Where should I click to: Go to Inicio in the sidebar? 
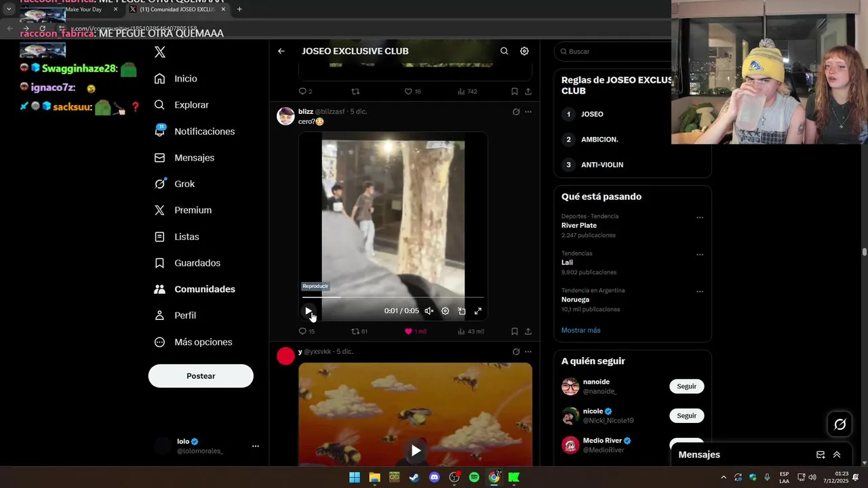[x=176, y=79]
